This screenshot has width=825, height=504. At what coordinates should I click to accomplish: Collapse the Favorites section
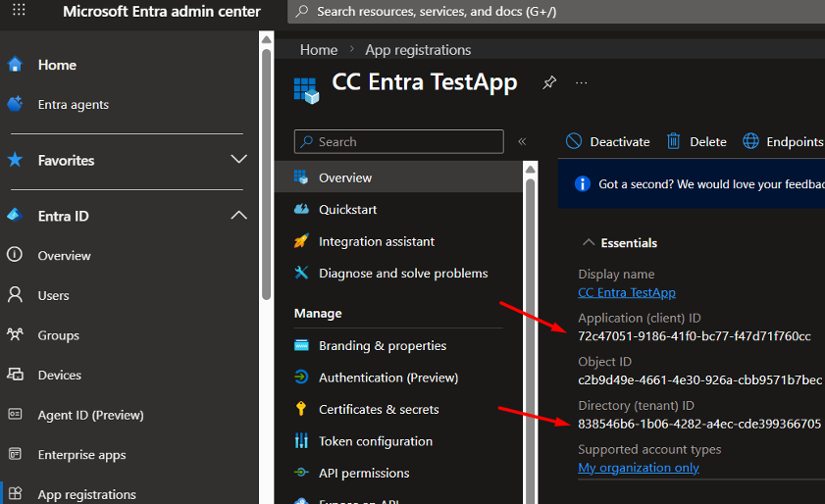(x=238, y=160)
